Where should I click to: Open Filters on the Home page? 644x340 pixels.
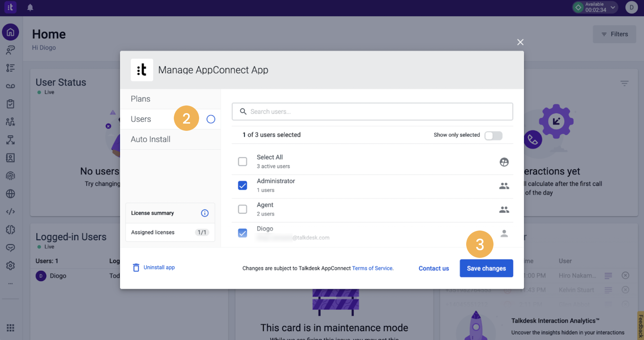614,34
